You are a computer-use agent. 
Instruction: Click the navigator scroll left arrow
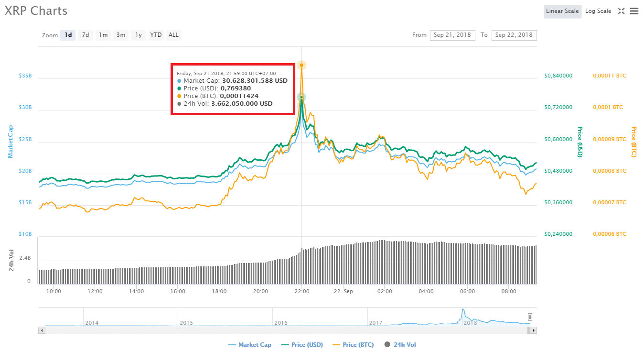click(x=42, y=330)
